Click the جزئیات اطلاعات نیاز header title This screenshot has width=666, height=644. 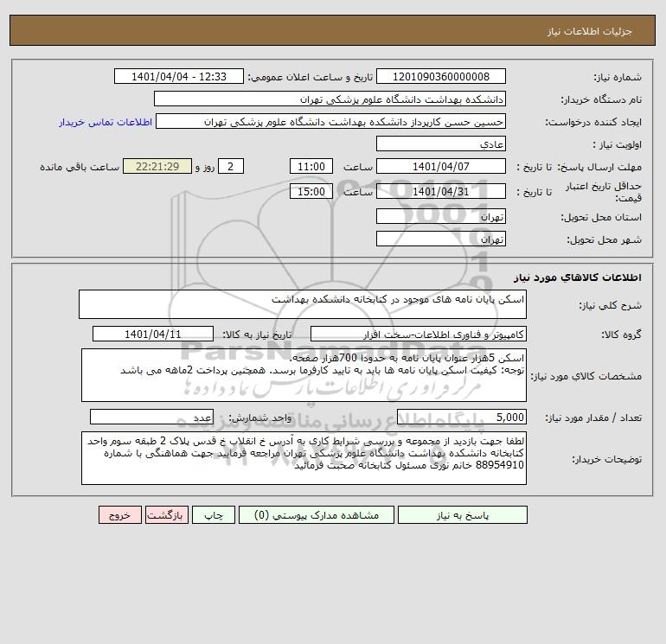point(590,32)
